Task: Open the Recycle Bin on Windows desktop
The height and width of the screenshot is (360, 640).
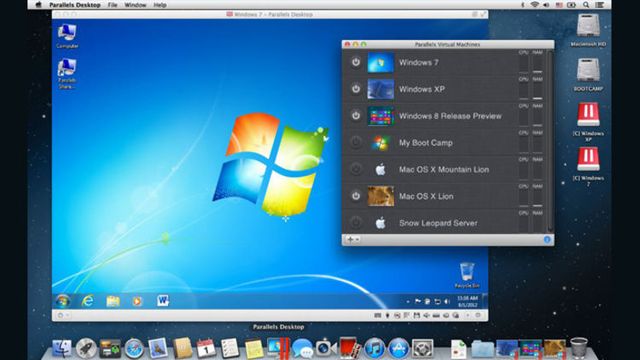Action: pos(467,276)
